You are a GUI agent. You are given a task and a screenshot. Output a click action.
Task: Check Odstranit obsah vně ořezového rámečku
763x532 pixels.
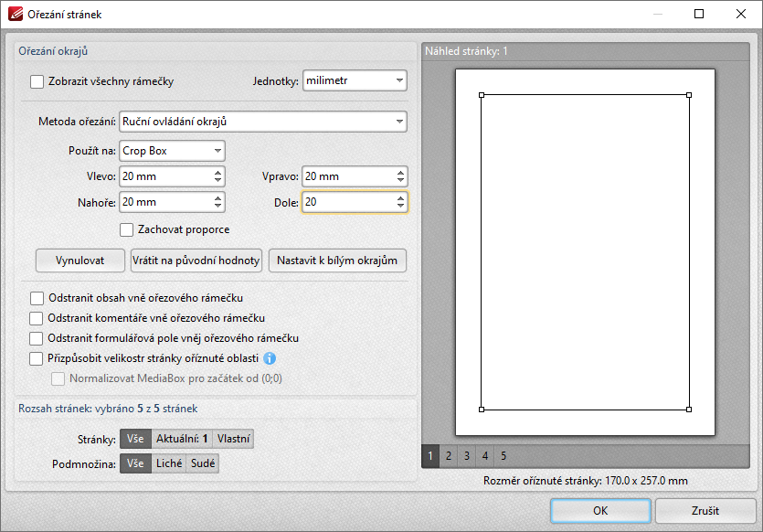coord(37,298)
